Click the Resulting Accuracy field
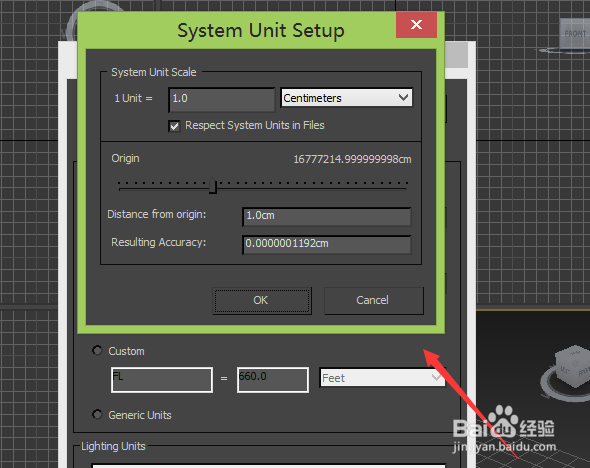The height and width of the screenshot is (468, 590). (x=327, y=245)
